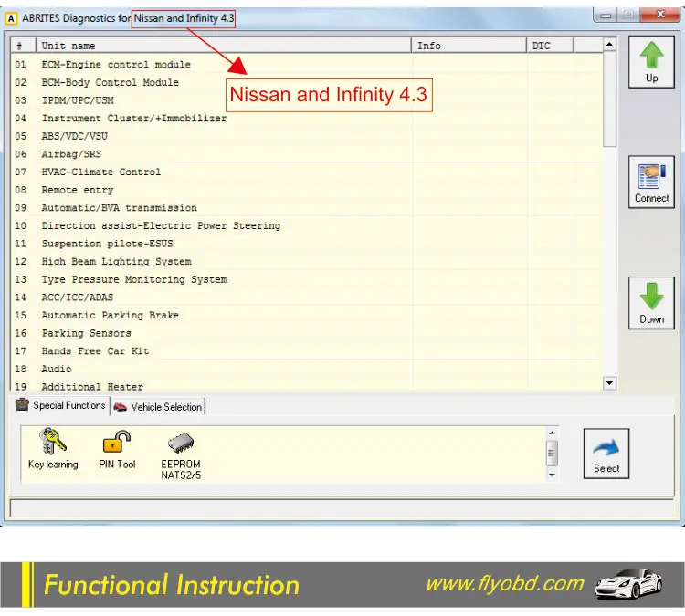Select Tyre Pressure Monitoring System row

tap(307, 279)
